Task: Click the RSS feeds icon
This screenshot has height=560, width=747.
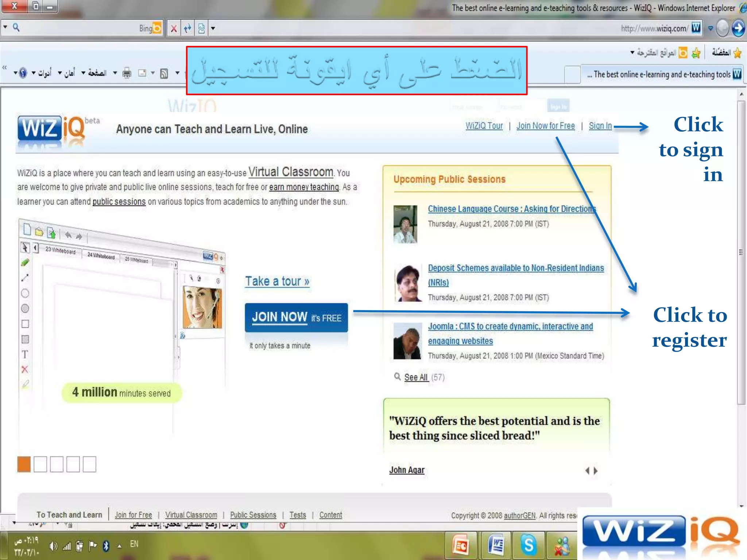Action: (x=164, y=74)
